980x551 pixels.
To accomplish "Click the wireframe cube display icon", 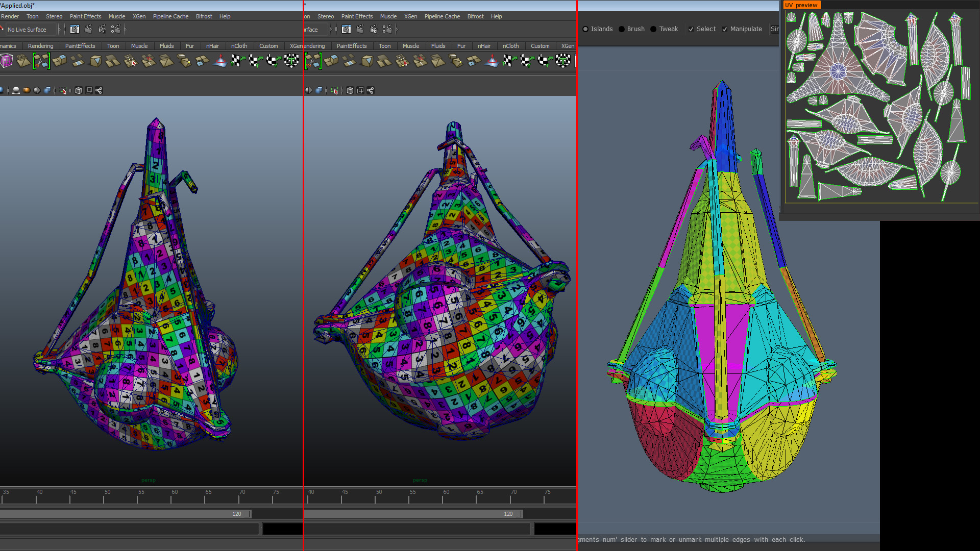I will [79, 91].
